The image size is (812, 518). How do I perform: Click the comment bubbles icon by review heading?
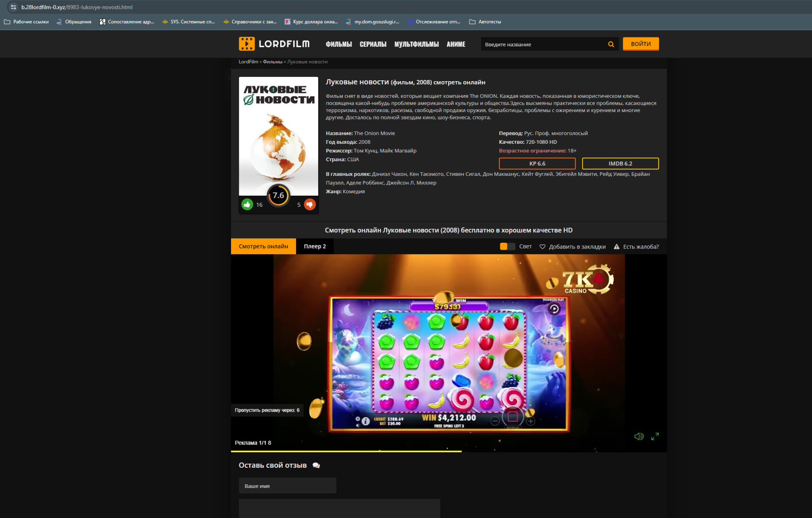(x=316, y=466)
